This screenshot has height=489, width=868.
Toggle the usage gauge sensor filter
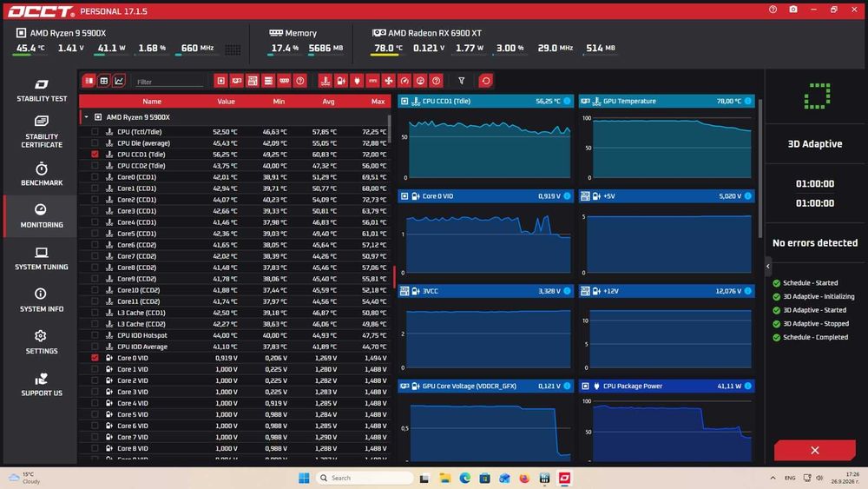[421, 81]
